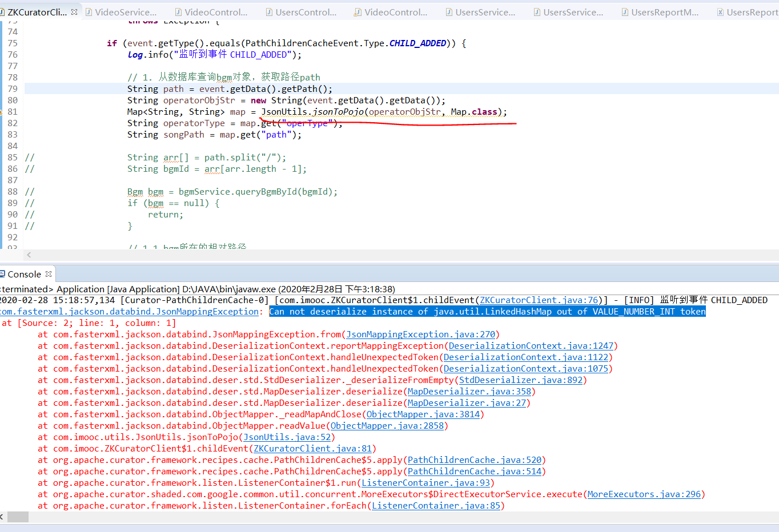Click highlighted 'Can not deserialize instance' message

487,312
